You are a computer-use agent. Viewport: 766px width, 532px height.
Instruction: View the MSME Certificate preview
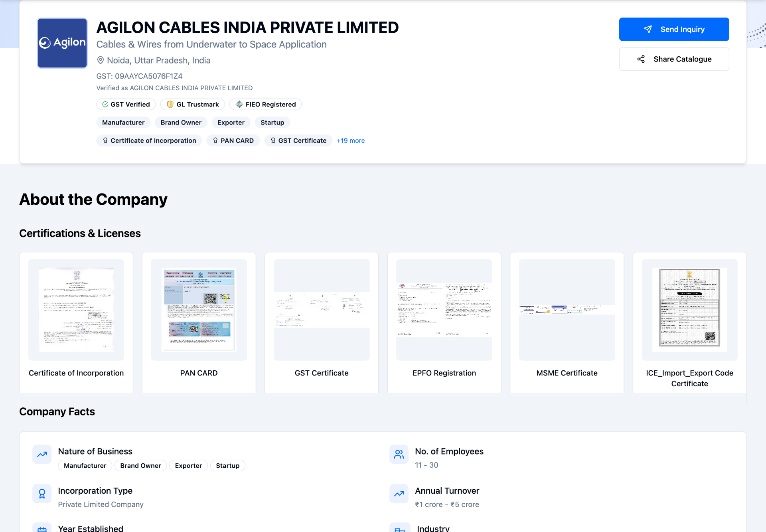tap(567, 310)
